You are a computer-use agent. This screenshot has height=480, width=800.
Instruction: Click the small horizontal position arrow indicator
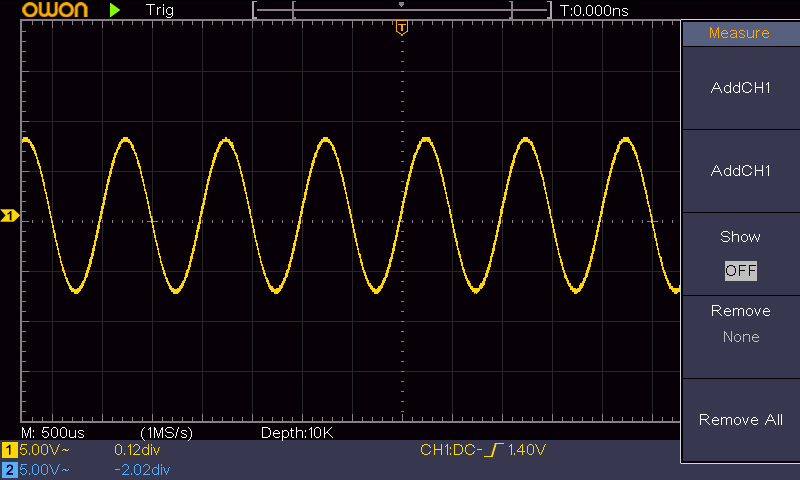(x=402, y=5)
